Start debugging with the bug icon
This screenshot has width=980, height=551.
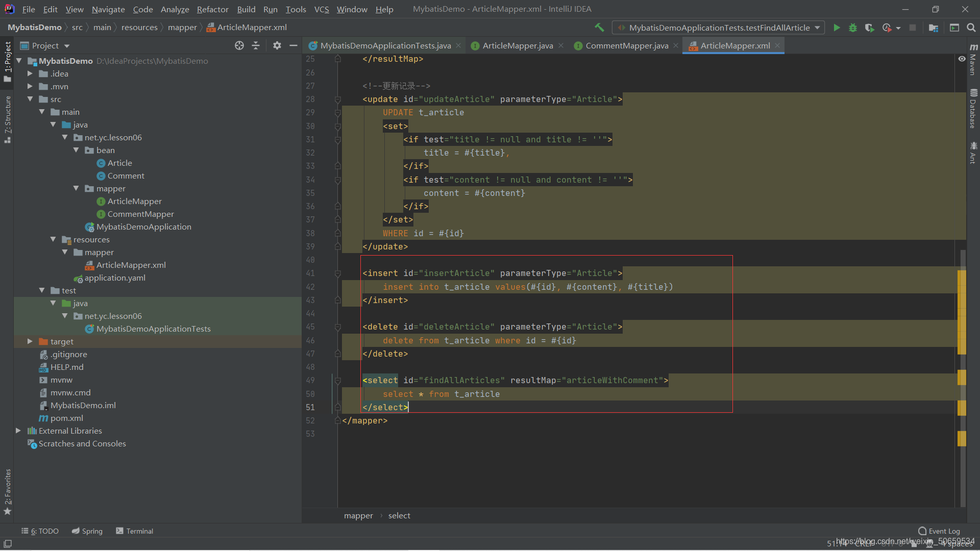(853, 28)
